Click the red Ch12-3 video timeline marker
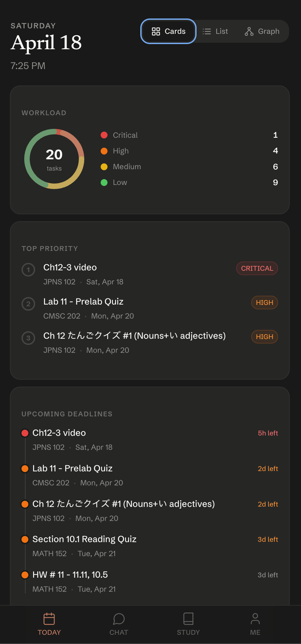Image resolution: width=301 pixels, height=644 pixels. click(25, 433)
